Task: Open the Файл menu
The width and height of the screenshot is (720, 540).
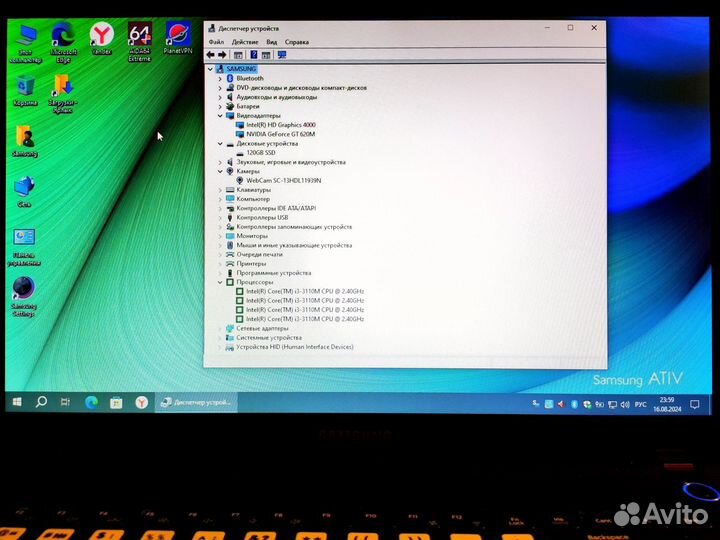Action: (x=216, y=42)
